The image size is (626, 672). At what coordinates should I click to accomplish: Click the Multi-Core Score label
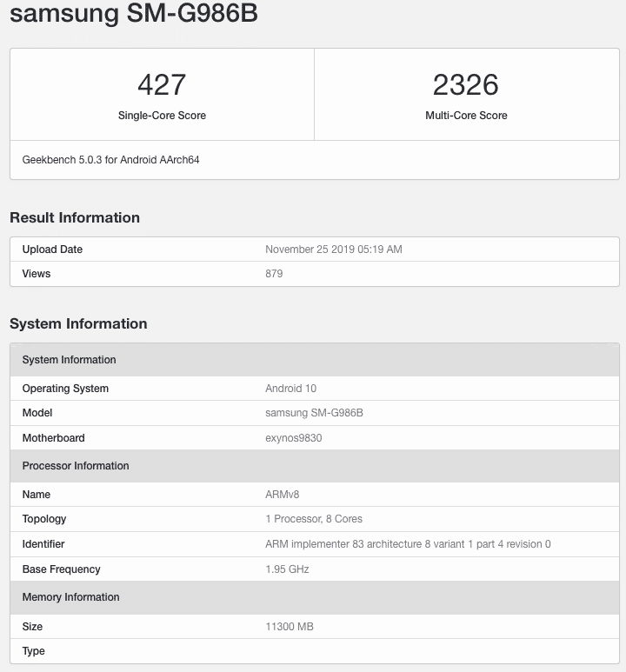[x=466, y=116]
